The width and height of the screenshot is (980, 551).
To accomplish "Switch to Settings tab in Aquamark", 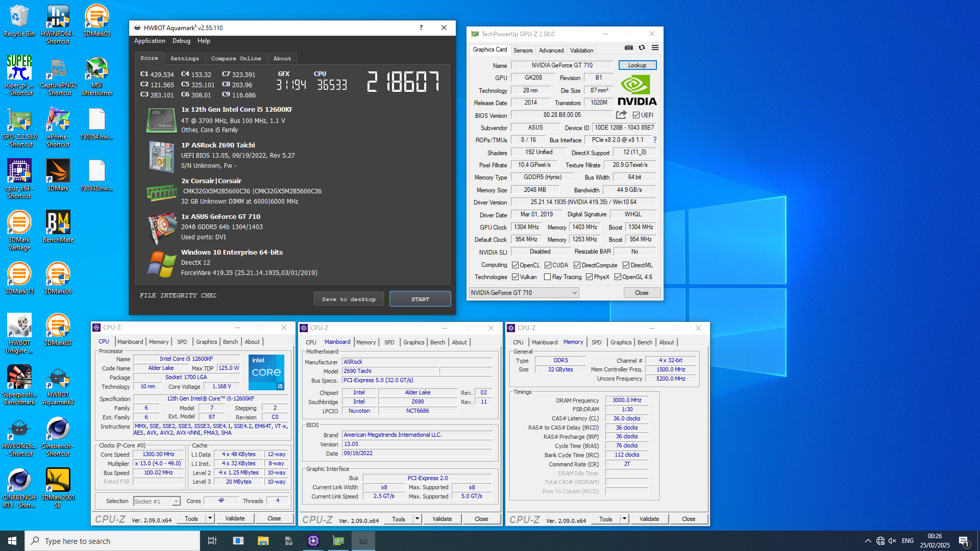I will click(184, 58).
